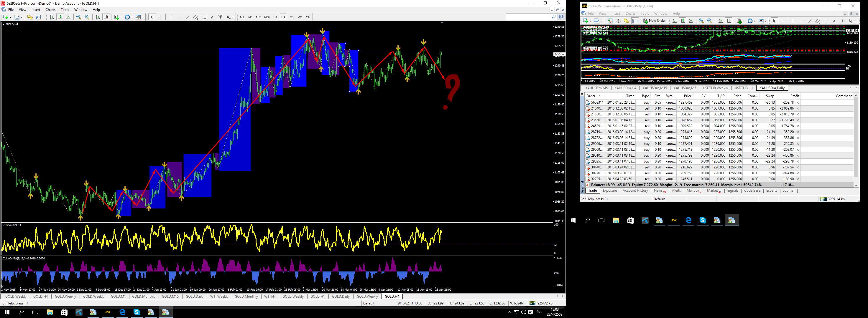Open the Charts menu in FxPro window
This screenshot has height=318, width=868.
tap(50, 10)
